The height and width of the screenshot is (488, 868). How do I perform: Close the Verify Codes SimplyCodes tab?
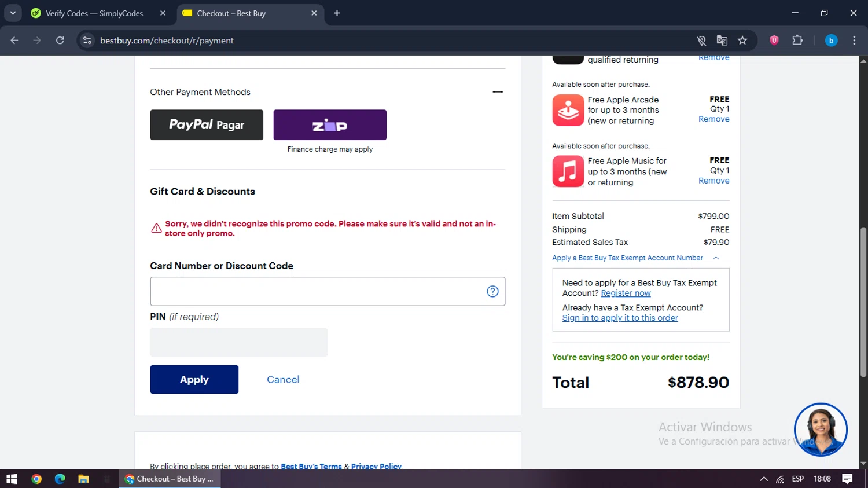click(x=163, y=13)
